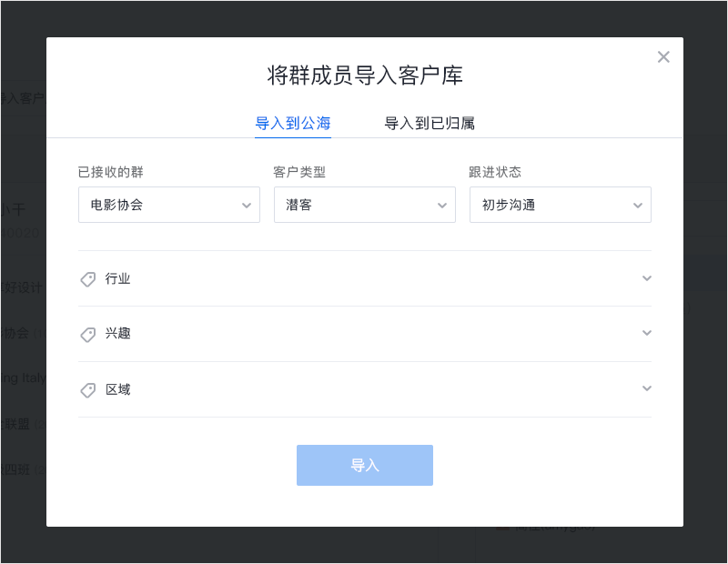Click the tag icon beside 兴趣
Image resolution: width=728 pixels, height=564 pixels.
tap(87, 334)
